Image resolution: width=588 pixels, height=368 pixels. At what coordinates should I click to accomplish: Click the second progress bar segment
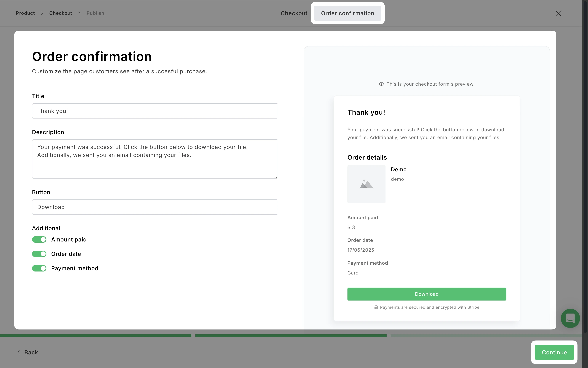tap(291, 335)
